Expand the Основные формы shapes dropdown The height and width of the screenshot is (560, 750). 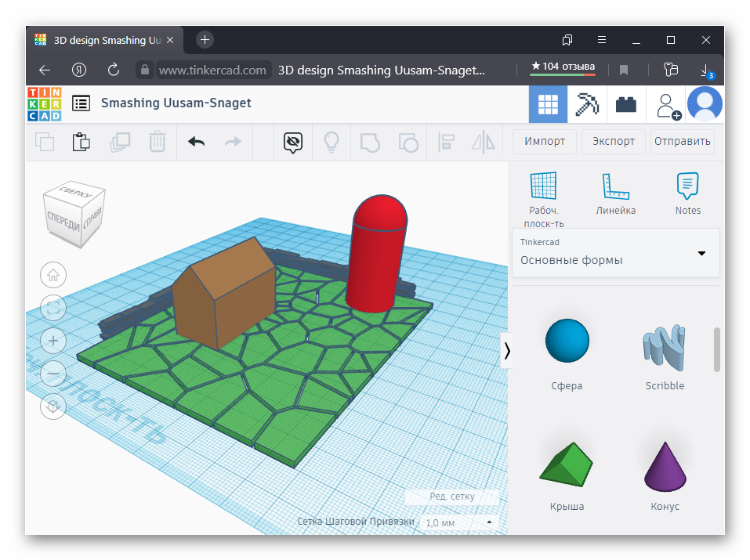701,253
